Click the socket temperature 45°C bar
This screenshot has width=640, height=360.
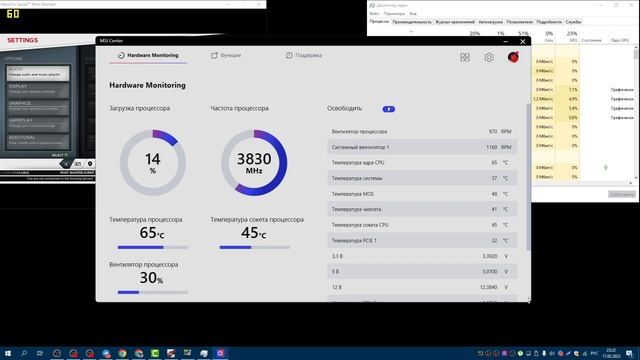[254, 247]
